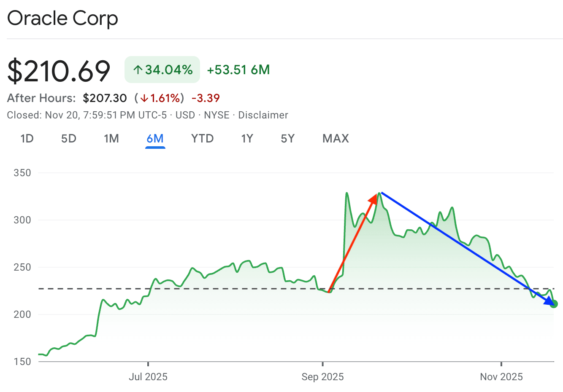Click the green endpoint dot on the chart
This screenshot has height=392, width=563.
pyautogui.click(x=554, y=304)
